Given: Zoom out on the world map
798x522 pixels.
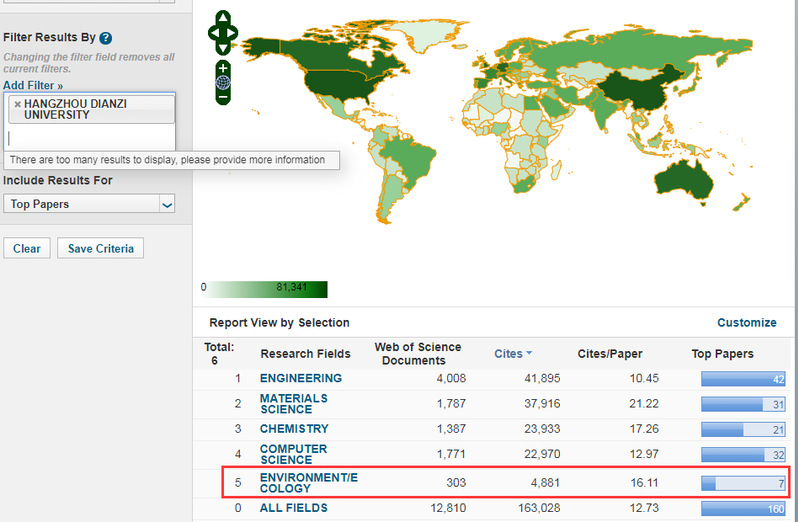Looking at the screenshot, I should 223,98.
